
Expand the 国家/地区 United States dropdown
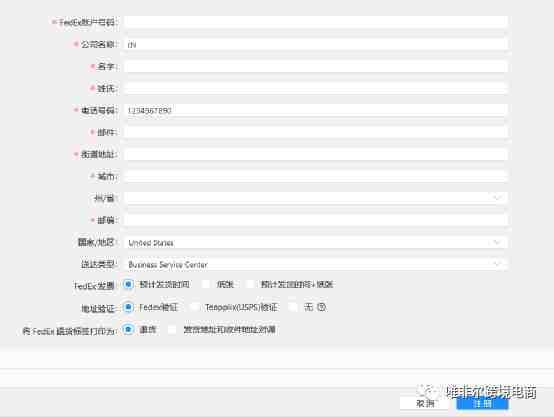coord(316,242)
